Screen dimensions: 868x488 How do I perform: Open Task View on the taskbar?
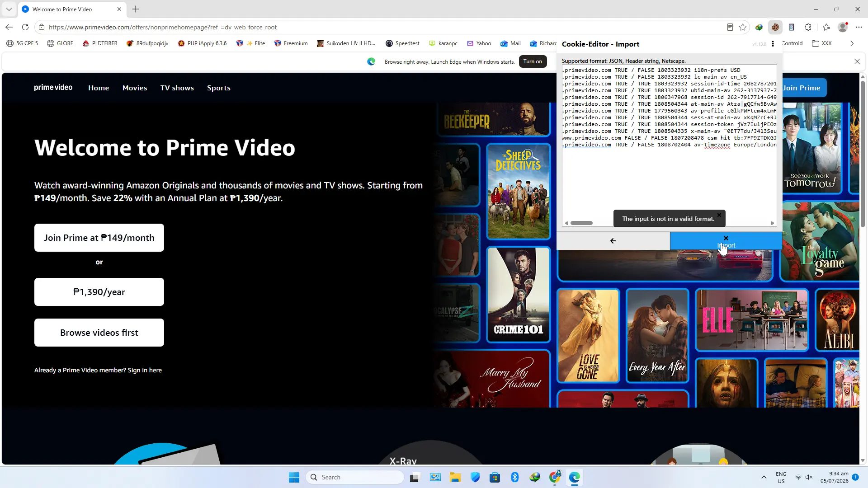point(415,477)
